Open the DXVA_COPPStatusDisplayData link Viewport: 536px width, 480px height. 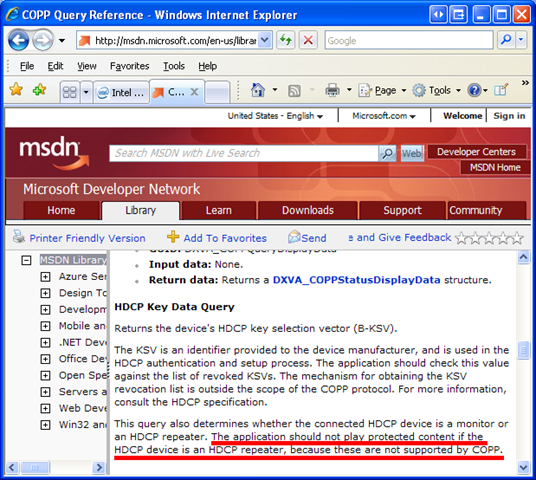tap(357, 280)
